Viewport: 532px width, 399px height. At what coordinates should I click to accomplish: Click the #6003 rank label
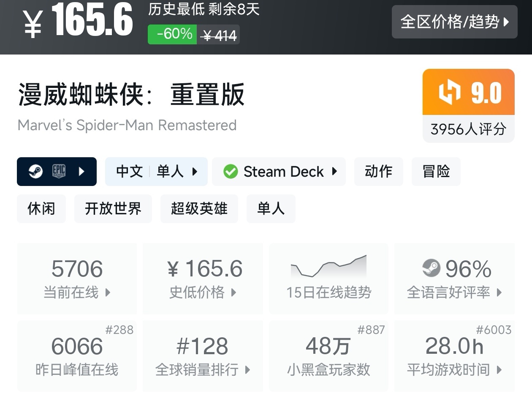(x=494, y=330)
